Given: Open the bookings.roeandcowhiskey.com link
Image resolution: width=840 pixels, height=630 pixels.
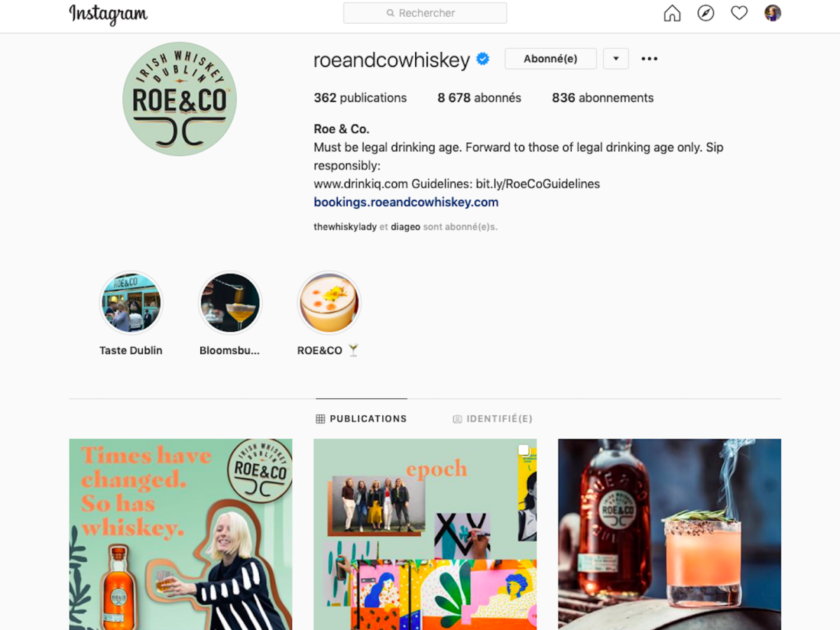Looking at the screenshot, I should click(406, 202).
